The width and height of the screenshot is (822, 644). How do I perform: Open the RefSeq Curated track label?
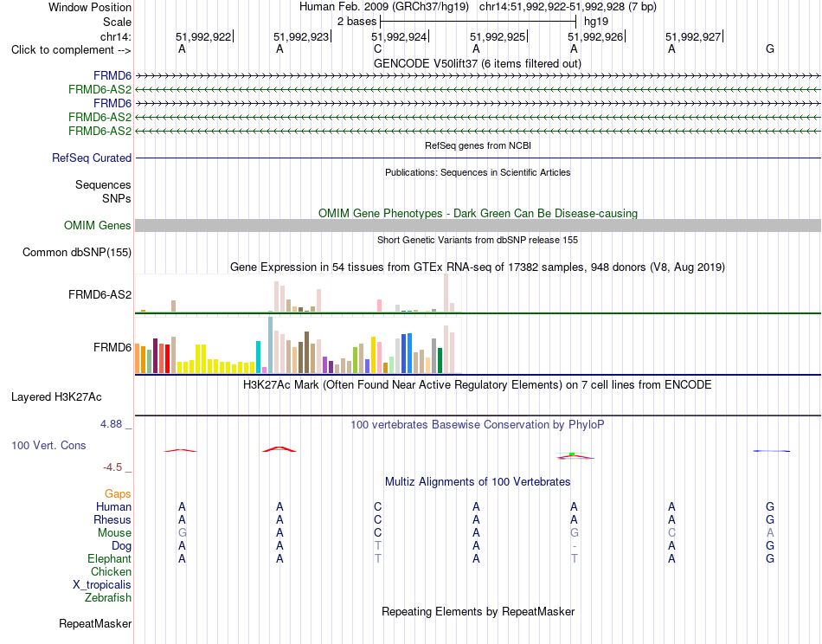coord(92,158)
